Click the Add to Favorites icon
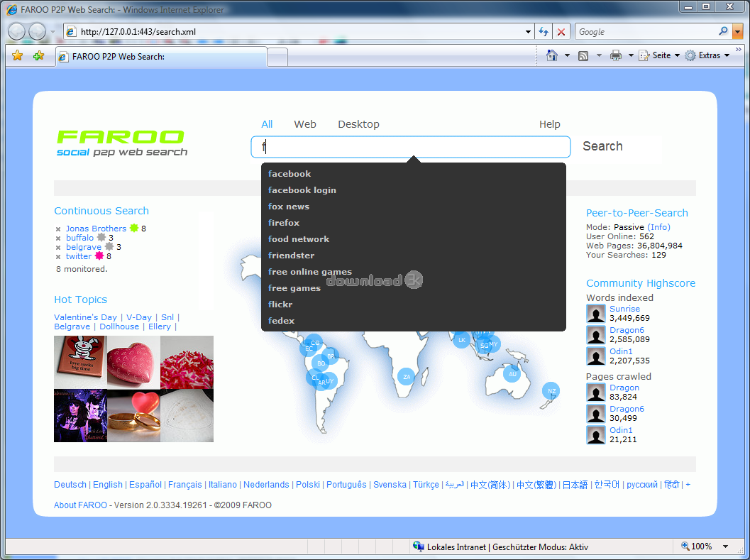 coord(38,55)
